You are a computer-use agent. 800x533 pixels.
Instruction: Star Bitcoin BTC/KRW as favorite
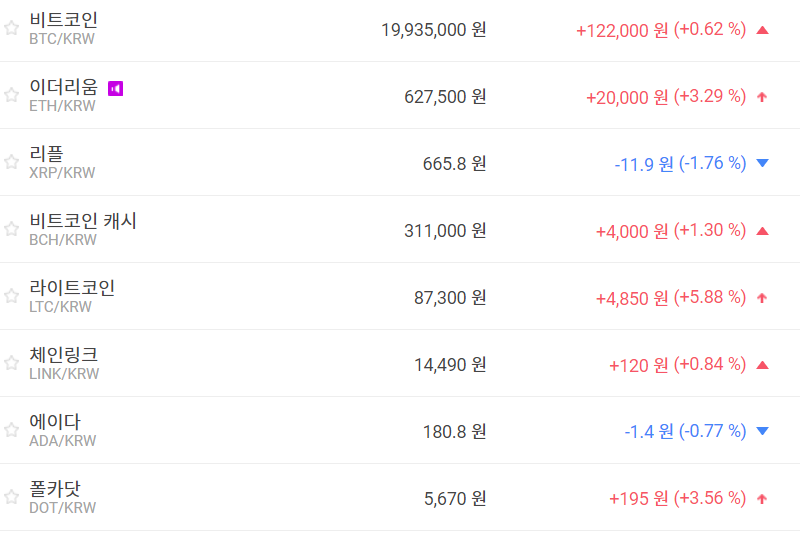(x=11, y=28)
